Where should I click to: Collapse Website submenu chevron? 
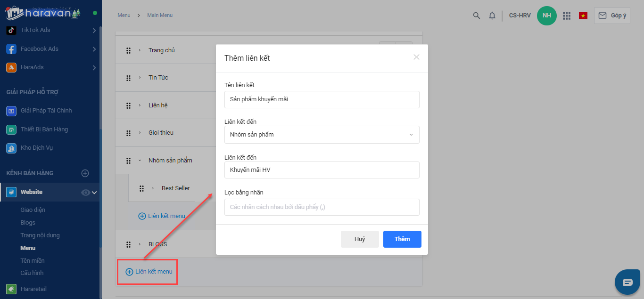click(x=94, y=192)
